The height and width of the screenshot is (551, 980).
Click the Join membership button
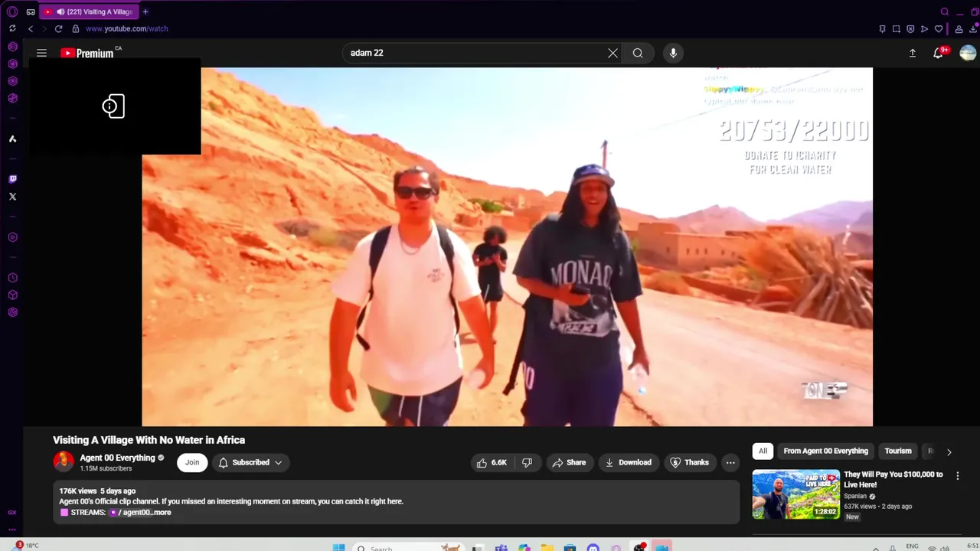click(x=192, y=462)
